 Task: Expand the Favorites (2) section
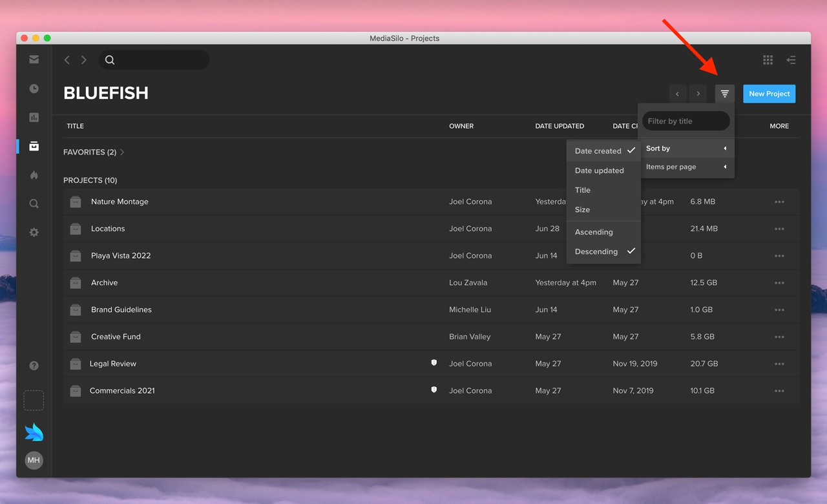click(x=94, y=152)
